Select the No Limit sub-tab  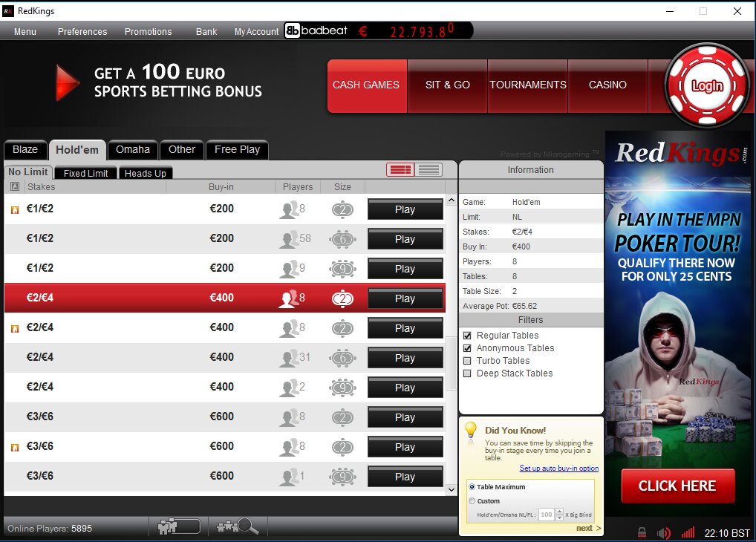(28, 172)
